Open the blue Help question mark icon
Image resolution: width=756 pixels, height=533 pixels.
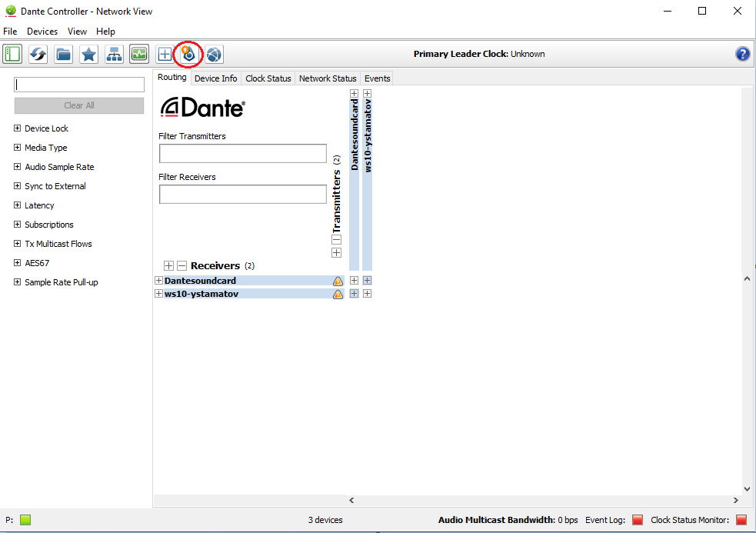pyautogui.click(x=742, y=54)
